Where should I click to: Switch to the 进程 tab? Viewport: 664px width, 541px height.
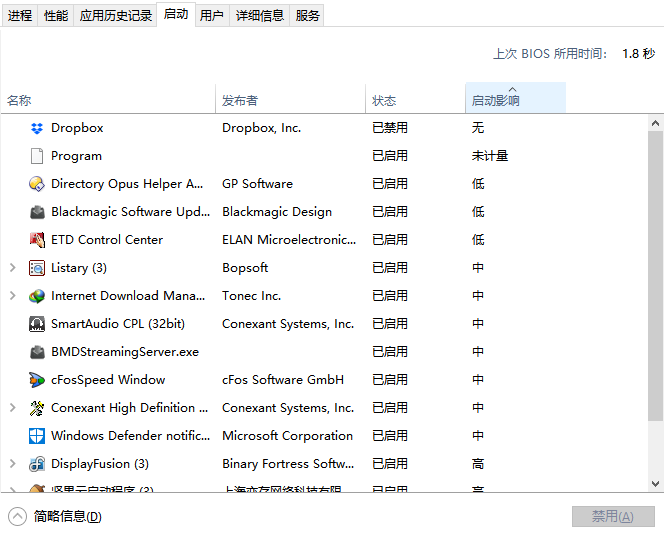(20, 15)
